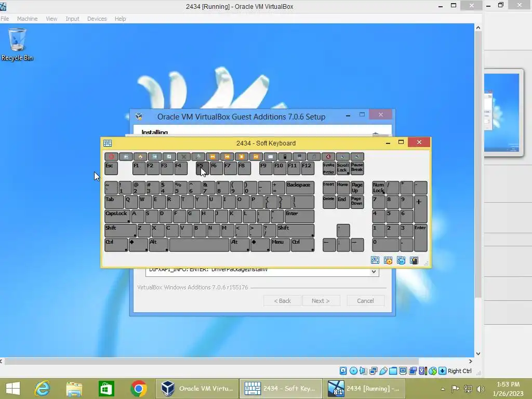The height and width of the screenshot is (399, 532).
Task: Click the horizontal scrollbar of VM view
Action: tap(211, 362)
